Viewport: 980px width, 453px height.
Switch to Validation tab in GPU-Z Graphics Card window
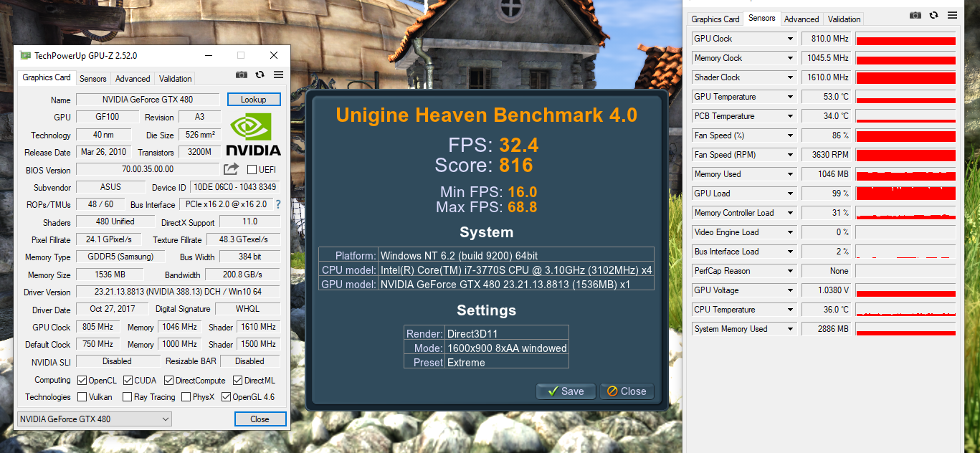176,79
